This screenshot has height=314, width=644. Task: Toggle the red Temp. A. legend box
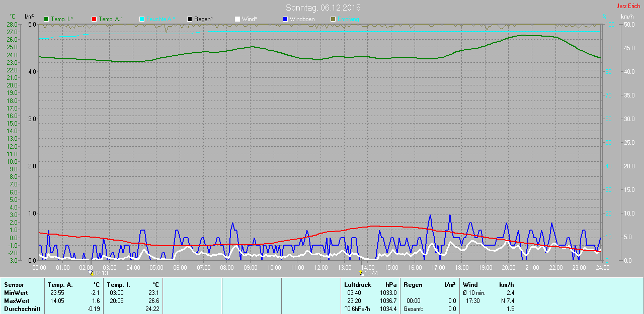(x=94, y=19)
